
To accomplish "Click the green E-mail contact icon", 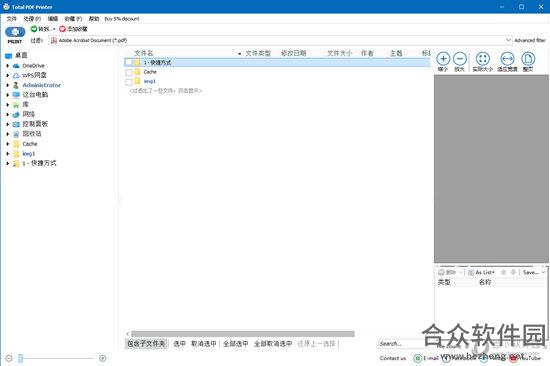I will point(417,358).
